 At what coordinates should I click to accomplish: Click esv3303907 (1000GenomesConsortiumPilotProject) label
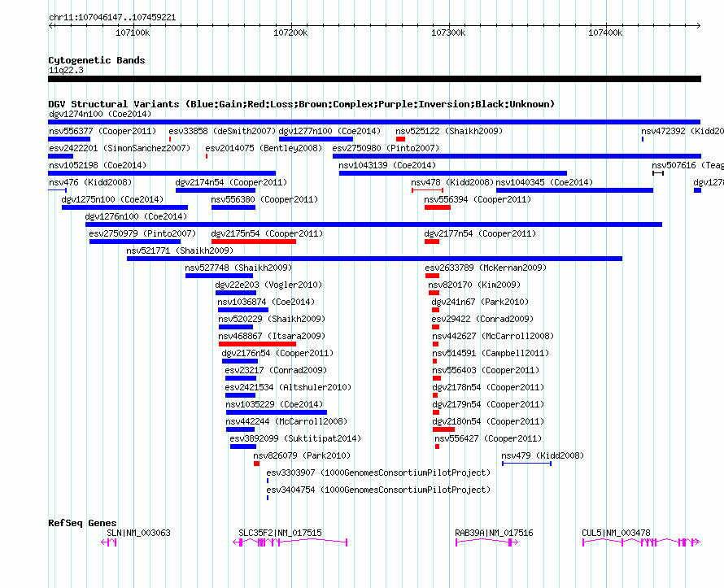(378, 473)
